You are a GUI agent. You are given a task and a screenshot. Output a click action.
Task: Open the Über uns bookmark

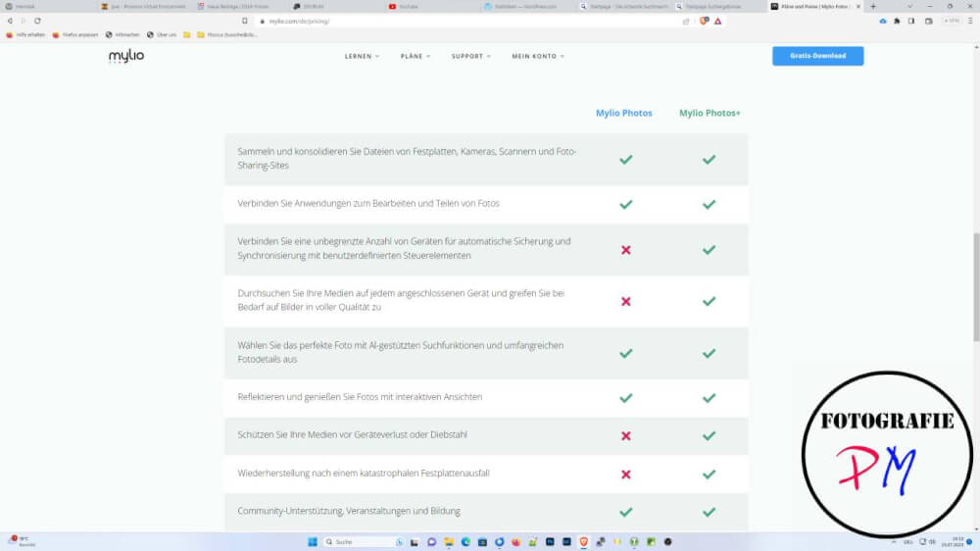click(162, 35)
